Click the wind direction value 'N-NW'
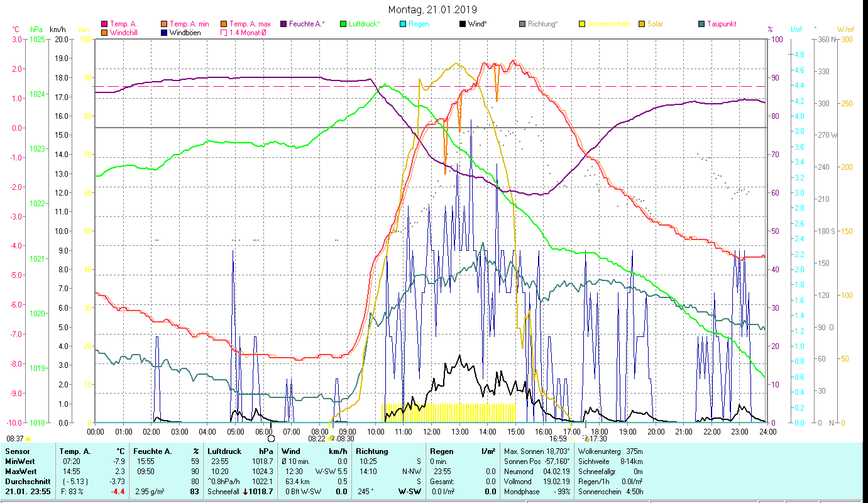This screenshot has height=503, width=868. point(412,472)
